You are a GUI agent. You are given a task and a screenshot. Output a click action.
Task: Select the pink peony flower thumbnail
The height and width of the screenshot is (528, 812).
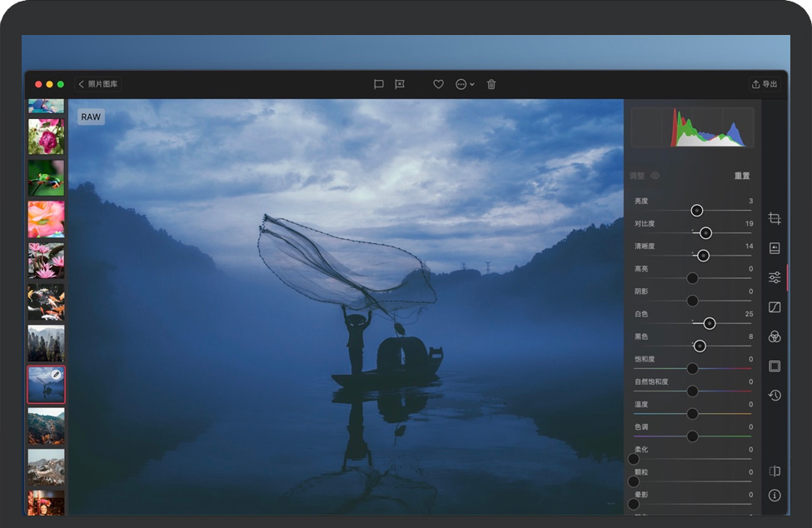[46, 137]
